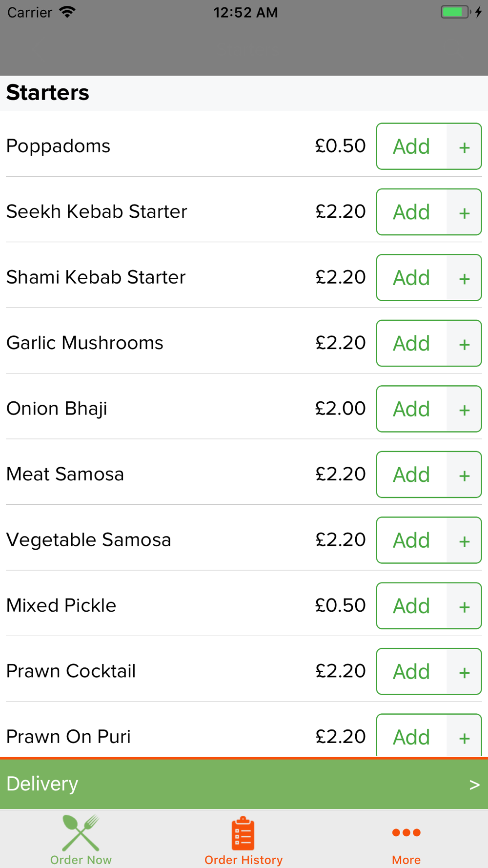Add Prawn On Puri to order
Viewport: 488px width, 868px height.
[x=411, y=735]
